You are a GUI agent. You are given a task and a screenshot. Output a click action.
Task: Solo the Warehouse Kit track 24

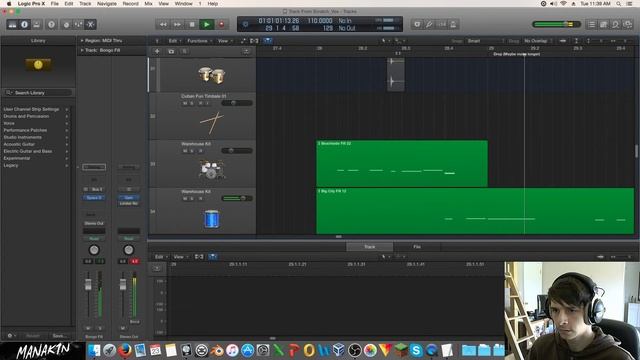pyautogui.click(x=192, y=198)
